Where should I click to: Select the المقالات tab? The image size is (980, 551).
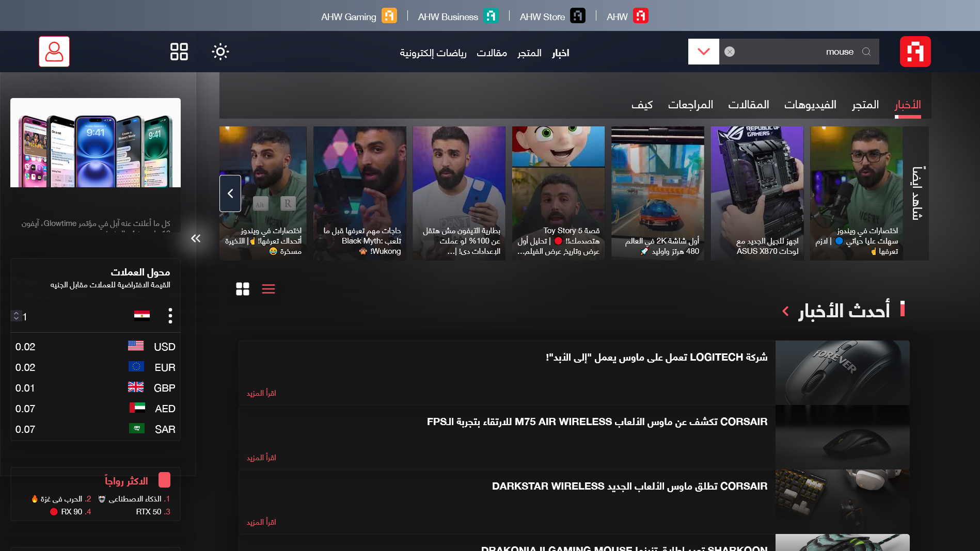(x=749, y=105)
